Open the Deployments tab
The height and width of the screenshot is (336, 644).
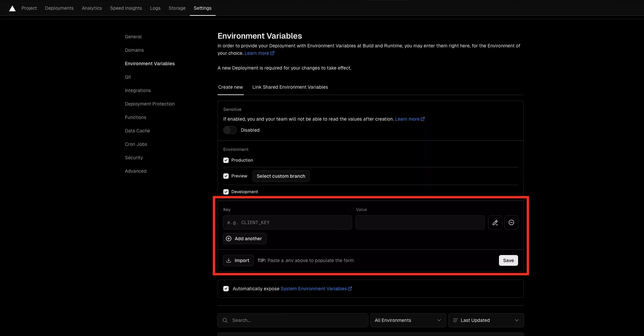pos(59,8)
